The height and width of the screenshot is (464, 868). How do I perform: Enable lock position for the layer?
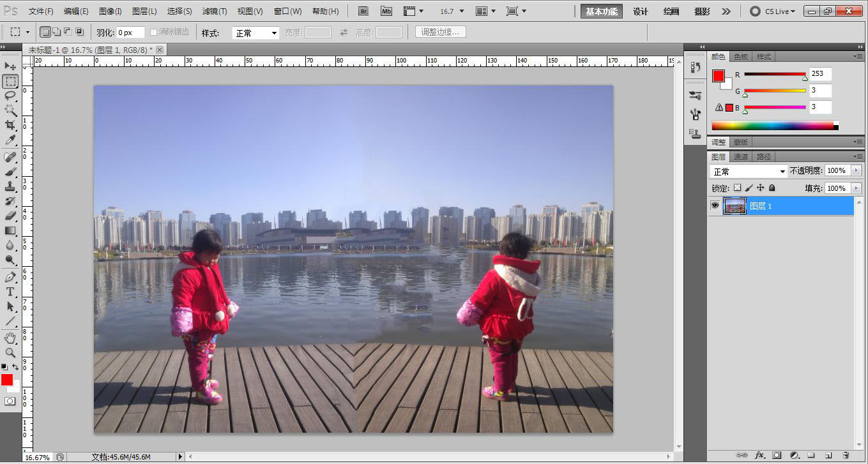[760, 188]
